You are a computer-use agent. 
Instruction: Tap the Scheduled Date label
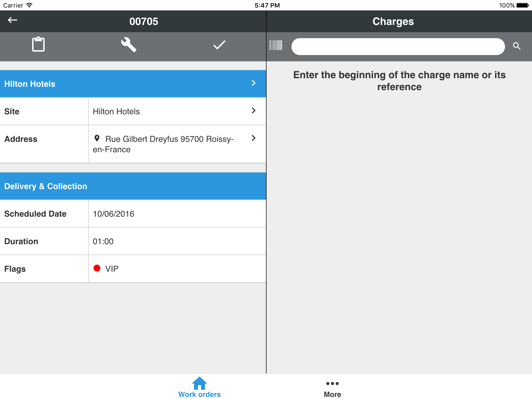click(x=35, y=214)
